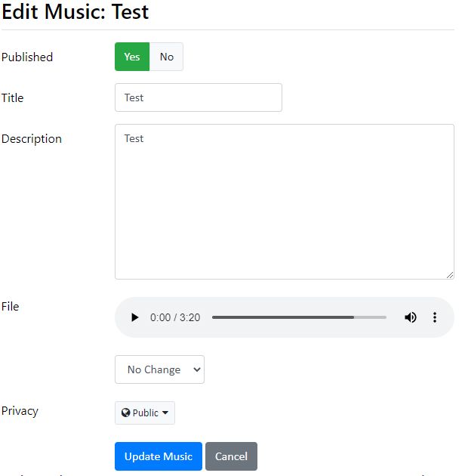462x476 pixels.
Task: Click the Update Music button
Action: (159, 456)
